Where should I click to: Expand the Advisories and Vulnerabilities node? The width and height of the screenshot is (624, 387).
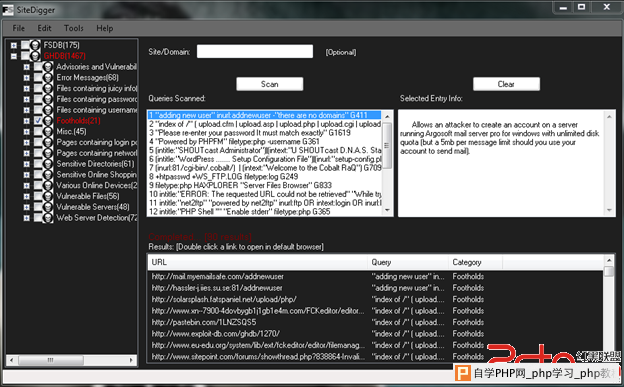click(x=27, y=67)
